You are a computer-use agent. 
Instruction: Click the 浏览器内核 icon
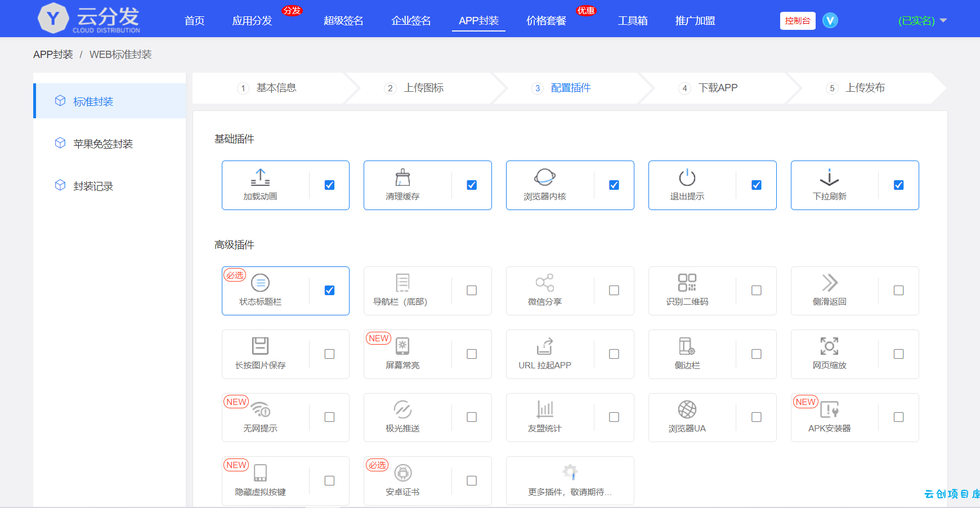click(545, 177)
